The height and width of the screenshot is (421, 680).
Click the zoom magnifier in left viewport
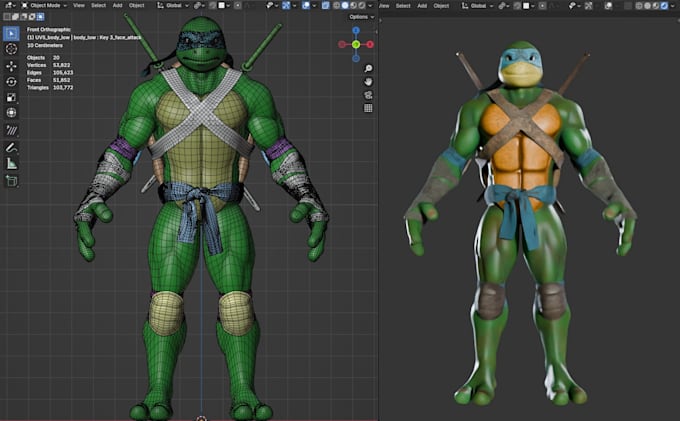[368, 68]
